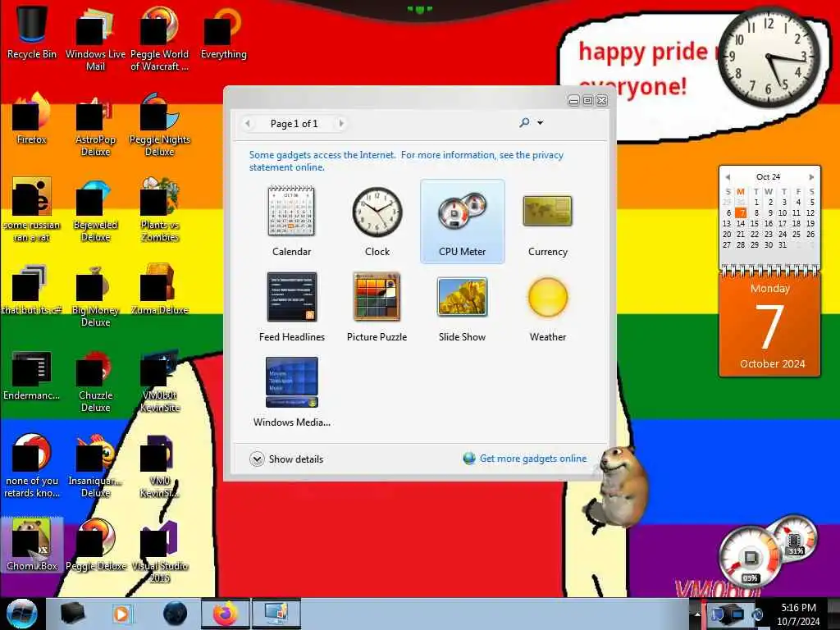Click the taskbar clock 5:16 PM

pyautogui.click(x=798, y=614)
